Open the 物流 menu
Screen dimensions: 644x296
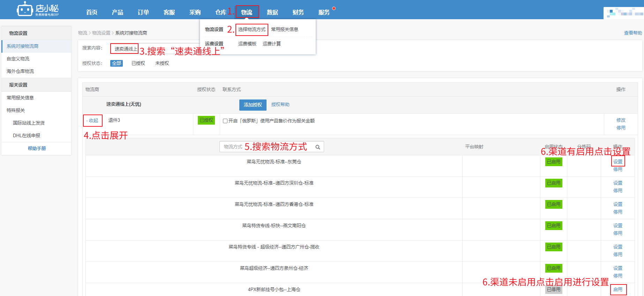(x=247, y=12)
